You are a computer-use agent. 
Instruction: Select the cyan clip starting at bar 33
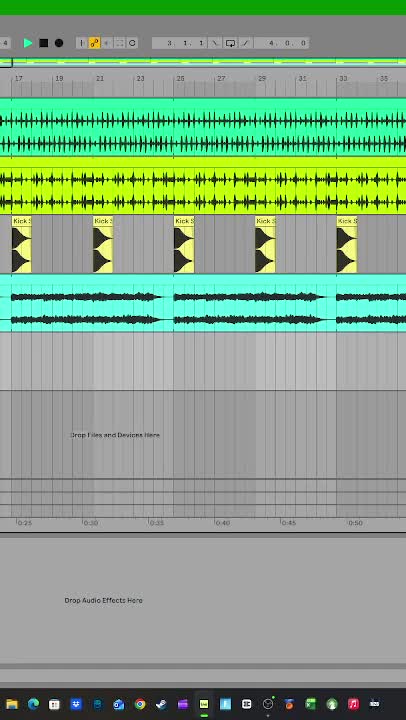[x=371, y=303]
